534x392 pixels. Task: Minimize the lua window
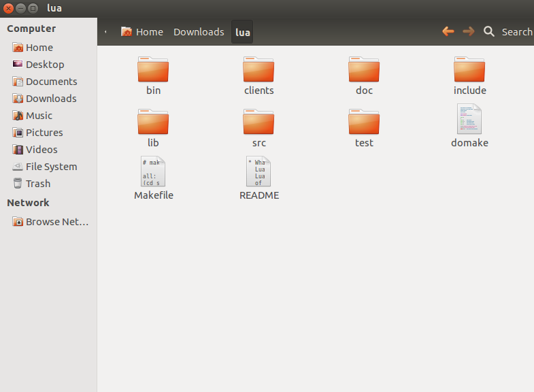click(x=21, y=8)
